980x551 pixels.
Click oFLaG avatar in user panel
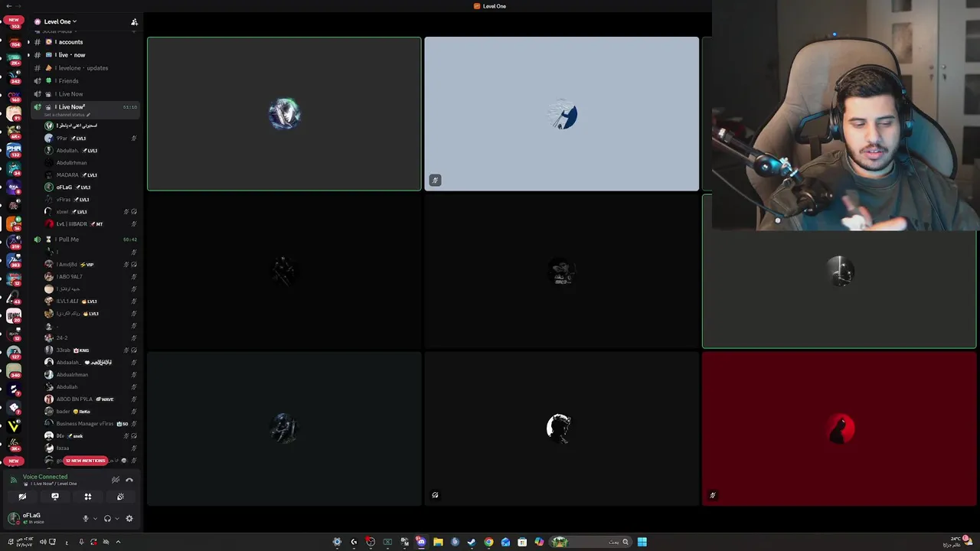click(14, 518)
